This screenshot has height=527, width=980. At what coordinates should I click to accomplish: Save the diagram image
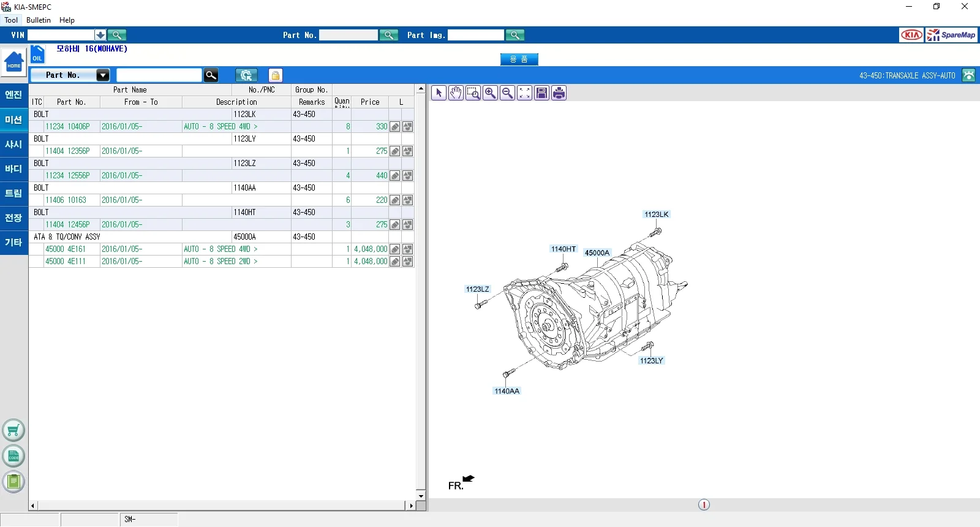(541, 93)
